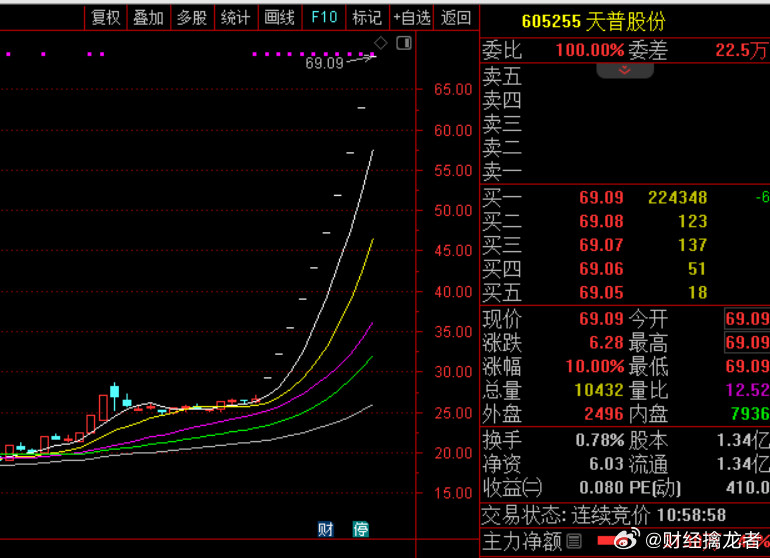Click the PE(动) value 410.0

pos(747,487)
